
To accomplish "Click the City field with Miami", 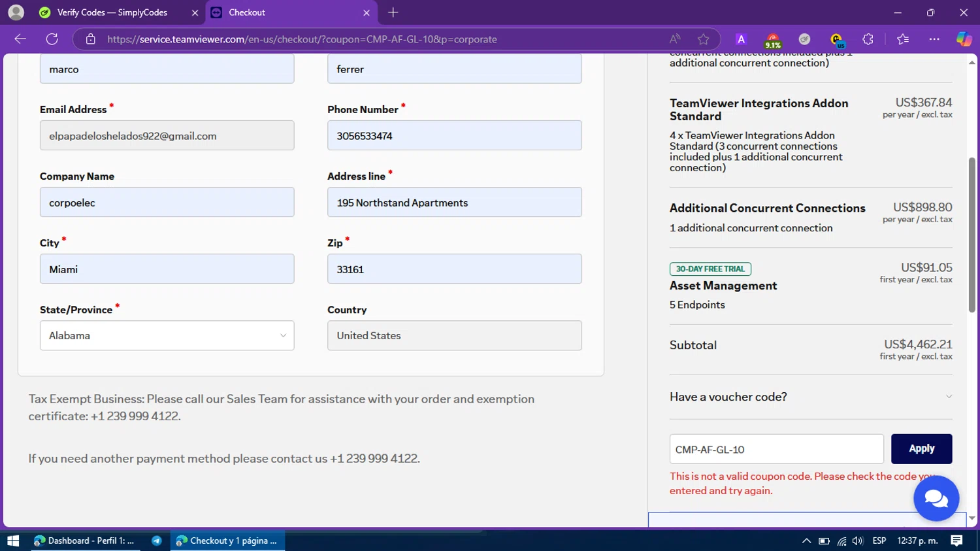I will pos(167,269).
